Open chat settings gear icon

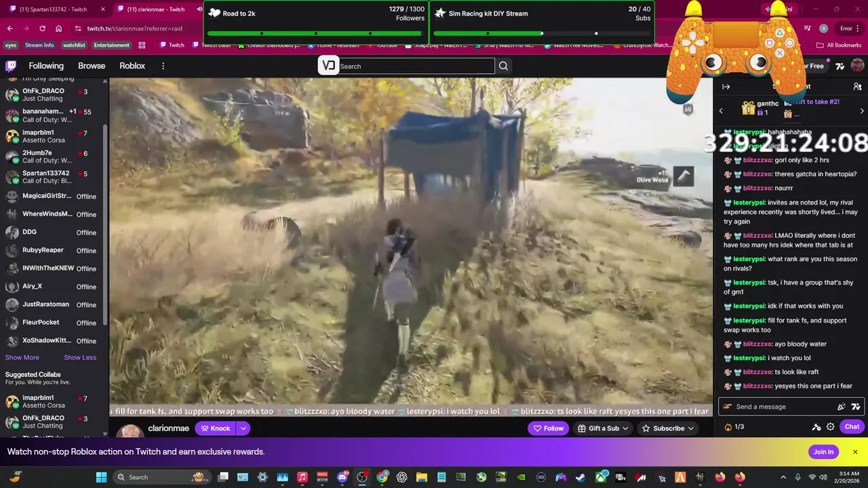(830, 427)
